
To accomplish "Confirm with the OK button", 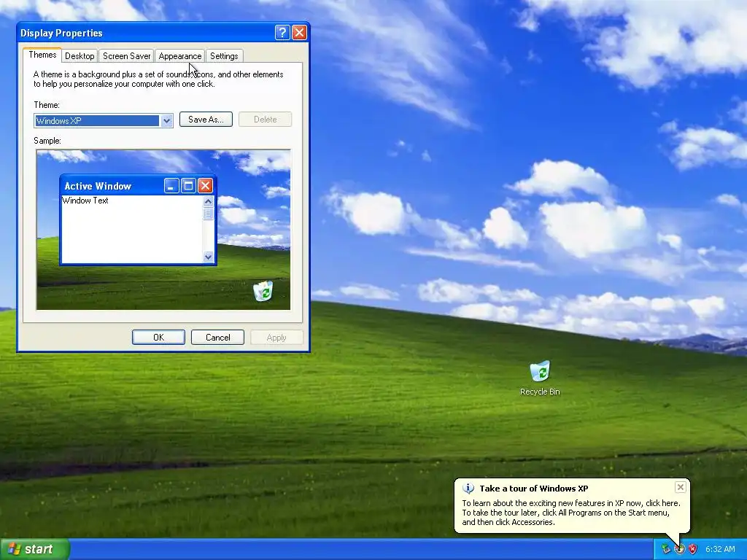I will point(158,337).
